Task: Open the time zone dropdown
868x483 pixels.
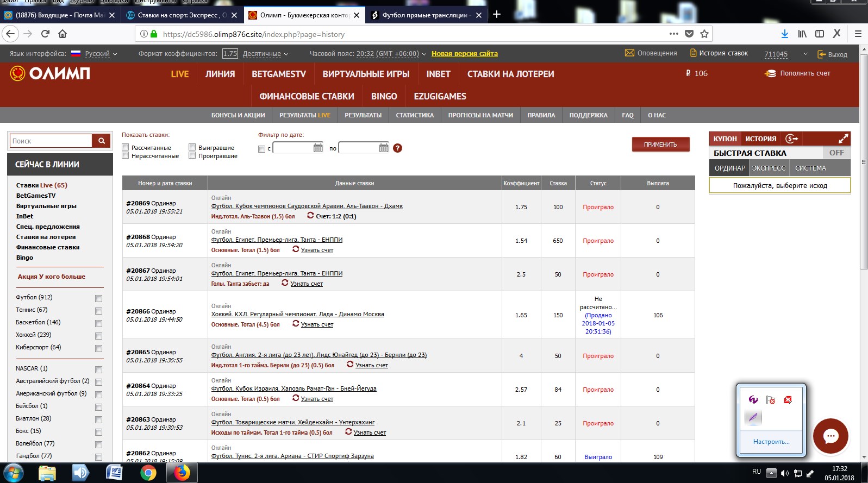Action: [391, 54]
